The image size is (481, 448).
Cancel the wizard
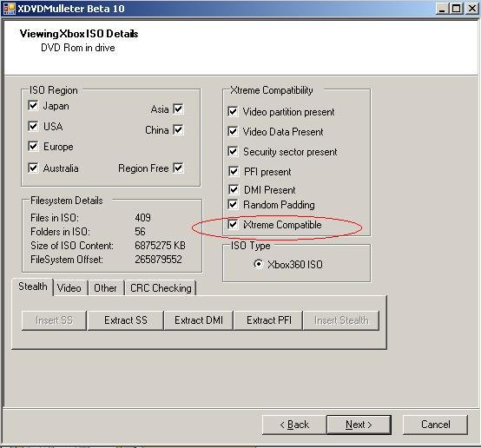click(x=436, y=425)
